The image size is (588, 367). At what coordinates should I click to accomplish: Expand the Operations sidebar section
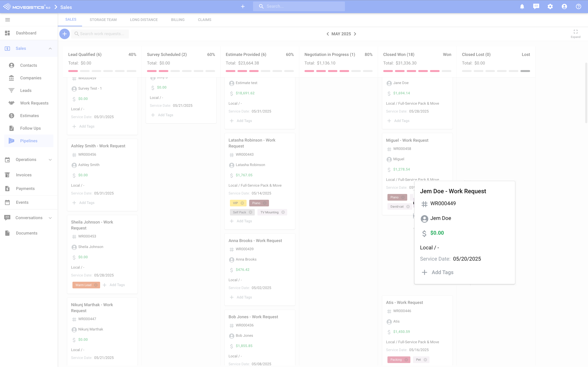click(x=50, y=159)
